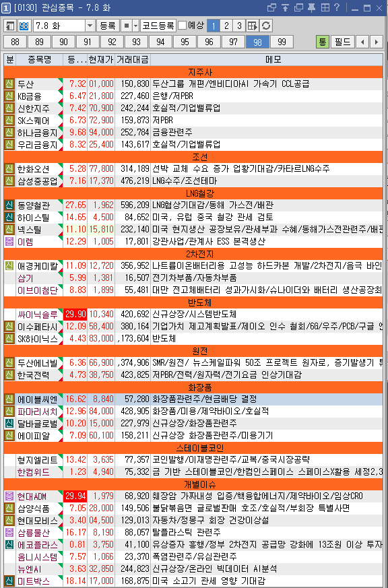Switch to watchlist tab 99
Image resolution: width=388 pixels, height=588 pixels.
click(282, 42)
